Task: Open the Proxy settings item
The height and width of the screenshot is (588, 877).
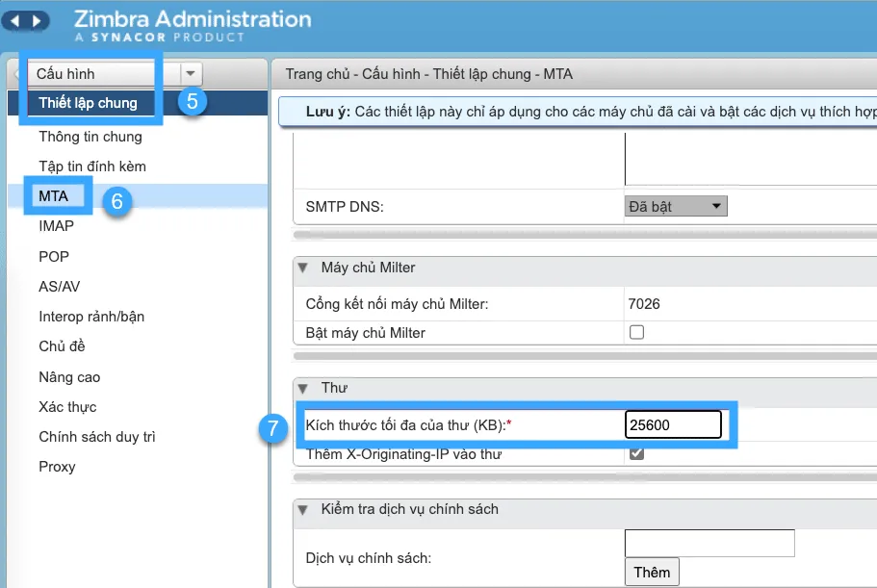Action: (57, 467)
